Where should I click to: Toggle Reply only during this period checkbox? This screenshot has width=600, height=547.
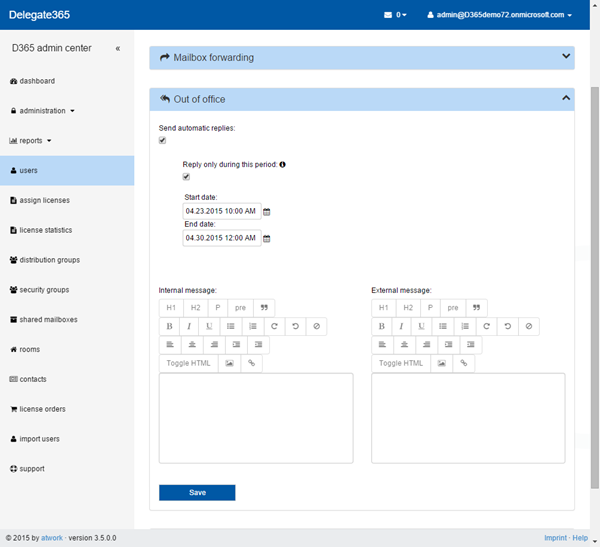(x=186, y=177)
